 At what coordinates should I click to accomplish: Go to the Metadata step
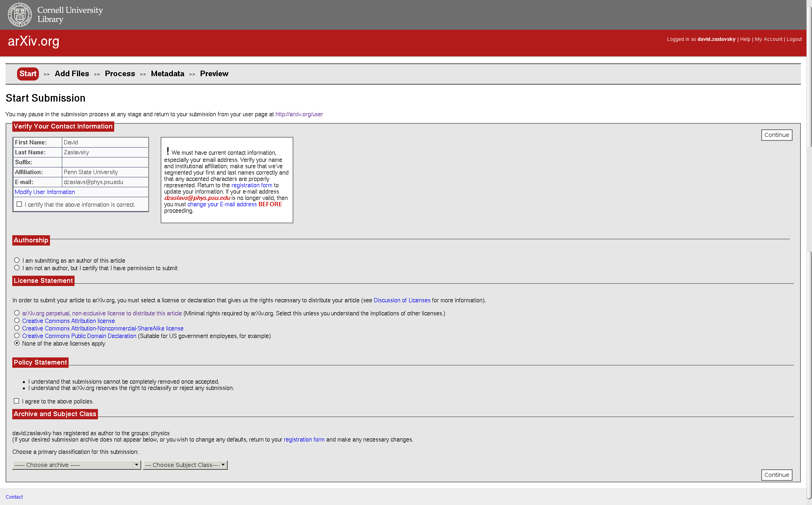[167, 74]
